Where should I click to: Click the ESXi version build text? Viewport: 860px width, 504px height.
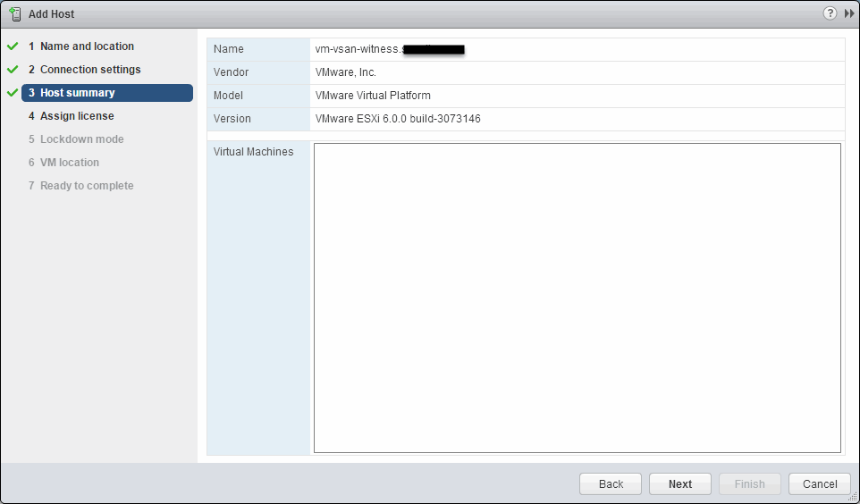click(x=398, y=119)
